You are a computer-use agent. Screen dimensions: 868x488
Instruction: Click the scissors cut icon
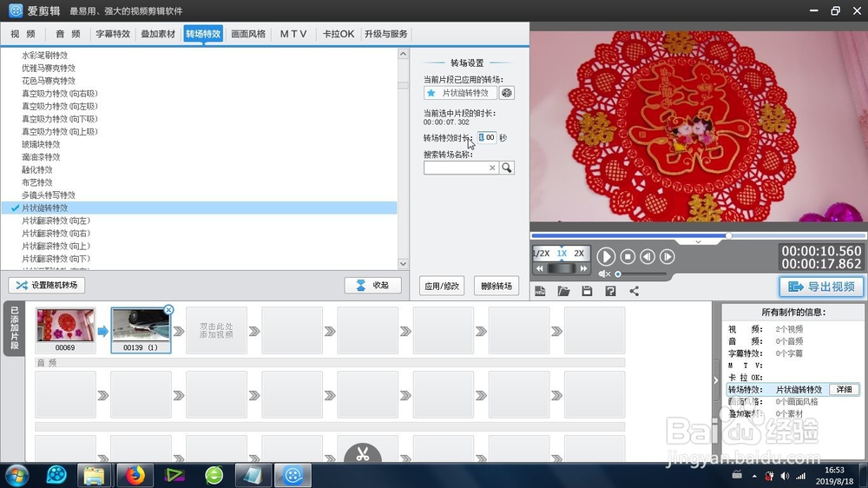pyautogui.click(x=363, y=454)
